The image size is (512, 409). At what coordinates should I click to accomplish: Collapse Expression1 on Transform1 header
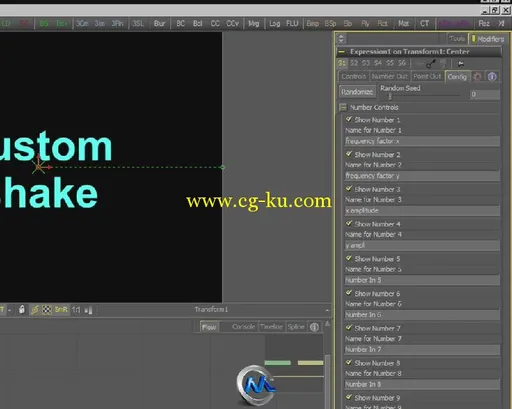point(342,52)
